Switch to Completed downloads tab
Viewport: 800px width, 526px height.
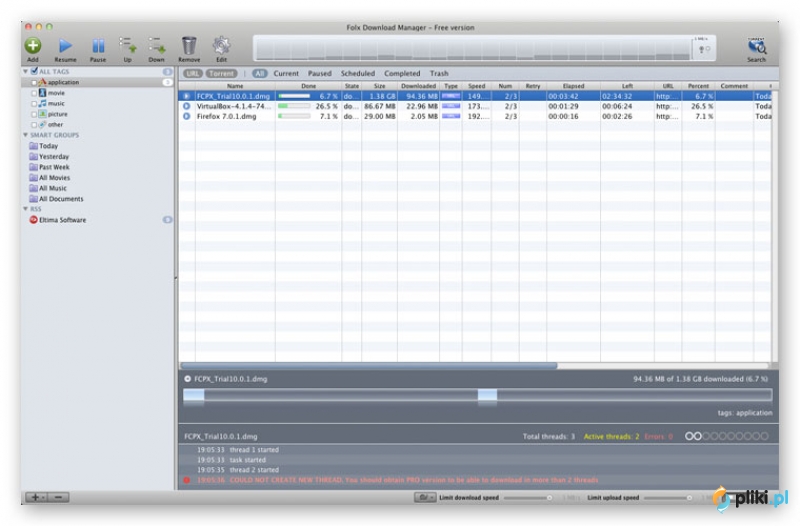coord(402,73)
